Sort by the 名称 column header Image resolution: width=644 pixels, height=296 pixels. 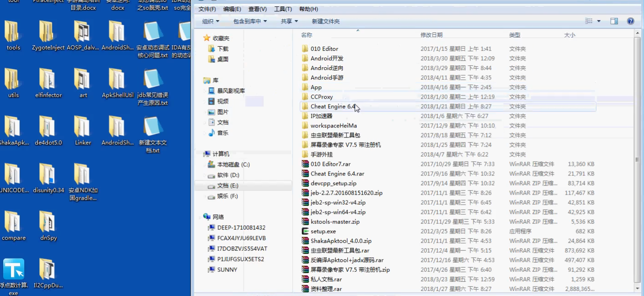[x=307, y=35]
